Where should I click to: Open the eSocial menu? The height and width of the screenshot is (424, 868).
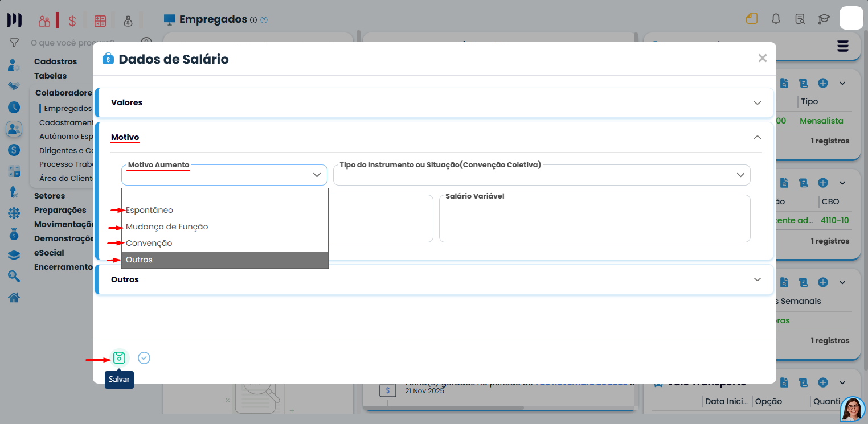(49, 253)
